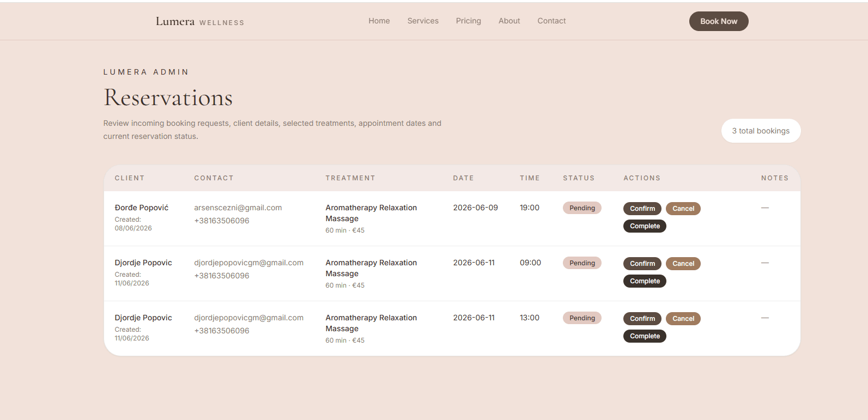This screenshot has height=420, width=868.
Task: Click the TREATMENT column header
Action: coord(350,178)
